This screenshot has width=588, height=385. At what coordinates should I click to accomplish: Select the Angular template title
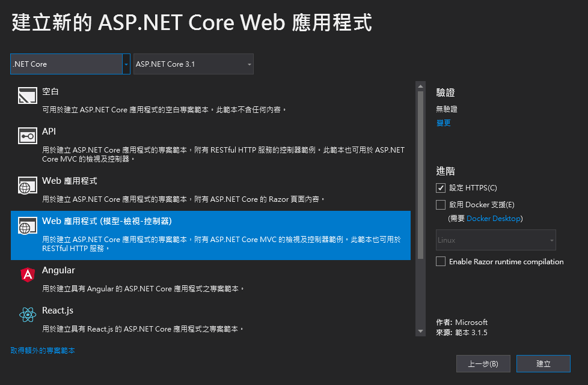click(58, 270)
